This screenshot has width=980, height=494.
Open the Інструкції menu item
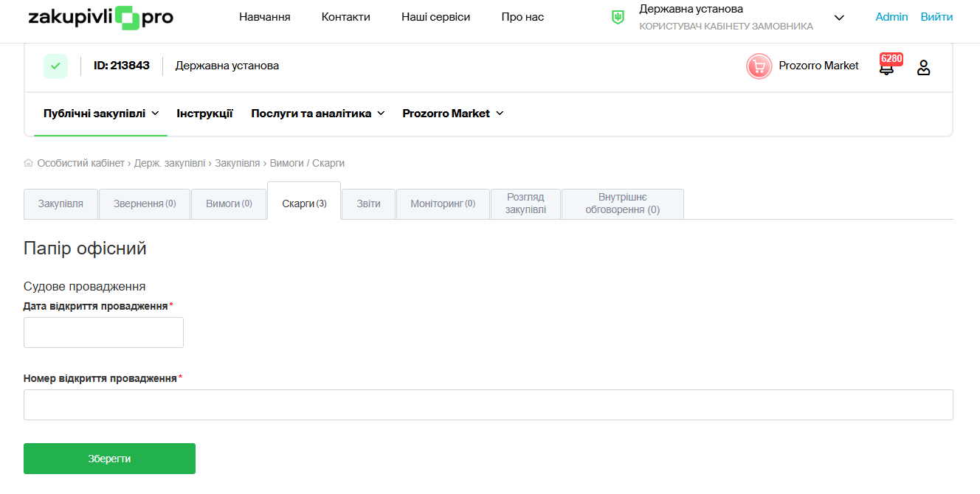(x=204, y=114)
